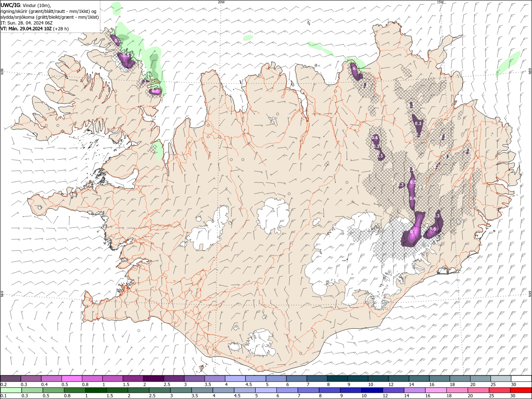Click the '15W' longitude label
The height and width of the screenshot is (399, 532).
(x=440, y=2)
